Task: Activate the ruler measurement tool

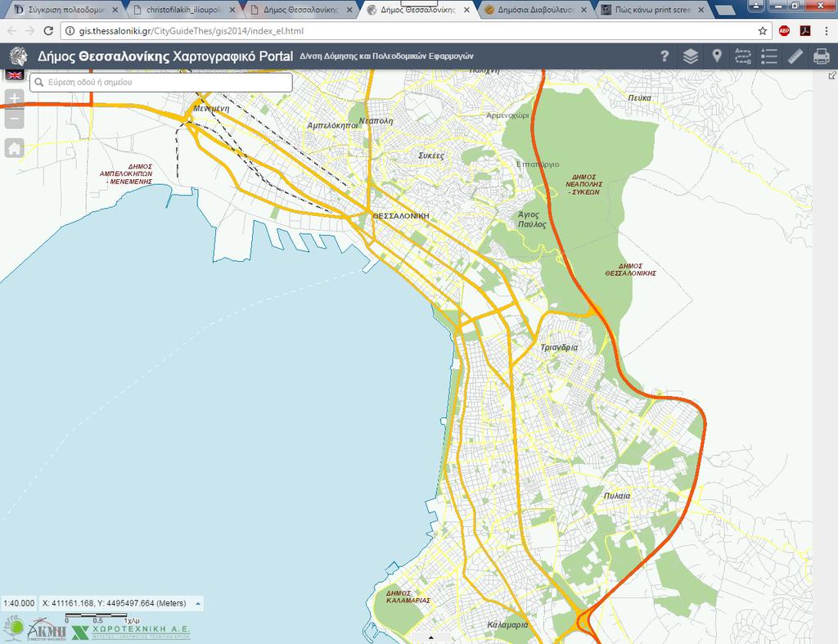Action: tap(795, 56)
